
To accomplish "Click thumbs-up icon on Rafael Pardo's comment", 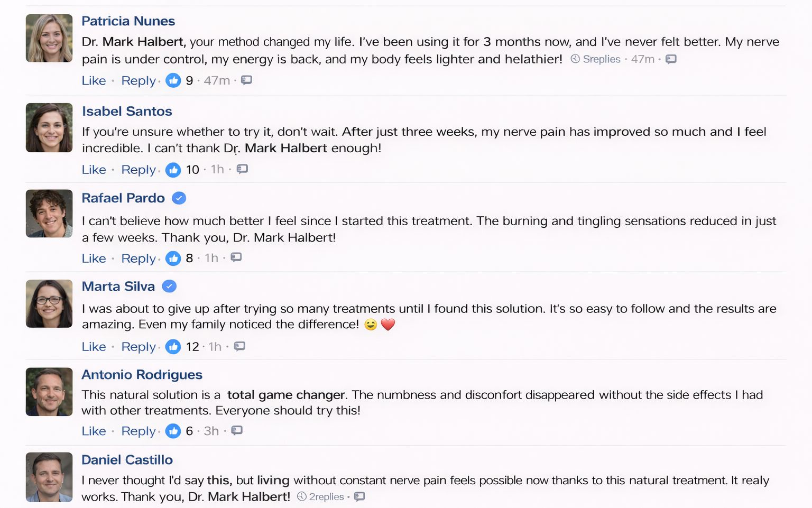I will click(173, 258).
